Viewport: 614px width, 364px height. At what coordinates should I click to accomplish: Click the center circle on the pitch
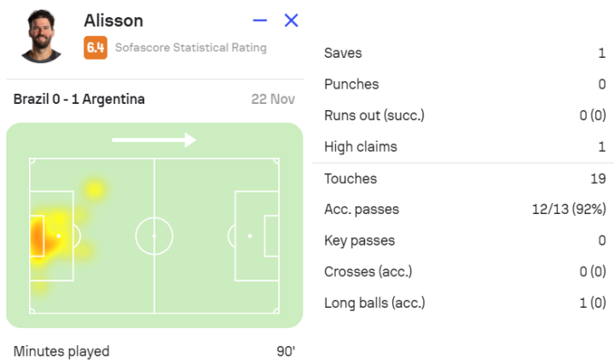(x=153, y=235)
